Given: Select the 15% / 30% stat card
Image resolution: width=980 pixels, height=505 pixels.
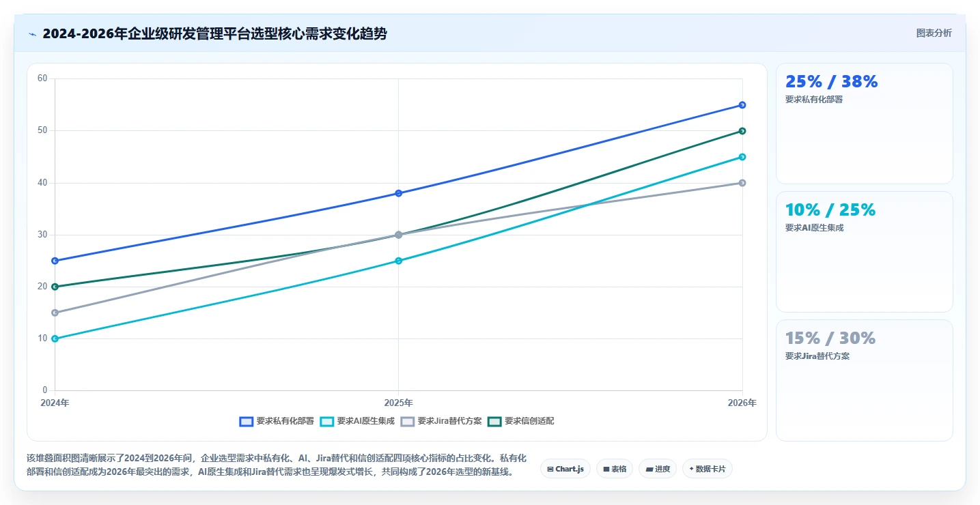Looking at the screenshot, I should tap(864, 380).
